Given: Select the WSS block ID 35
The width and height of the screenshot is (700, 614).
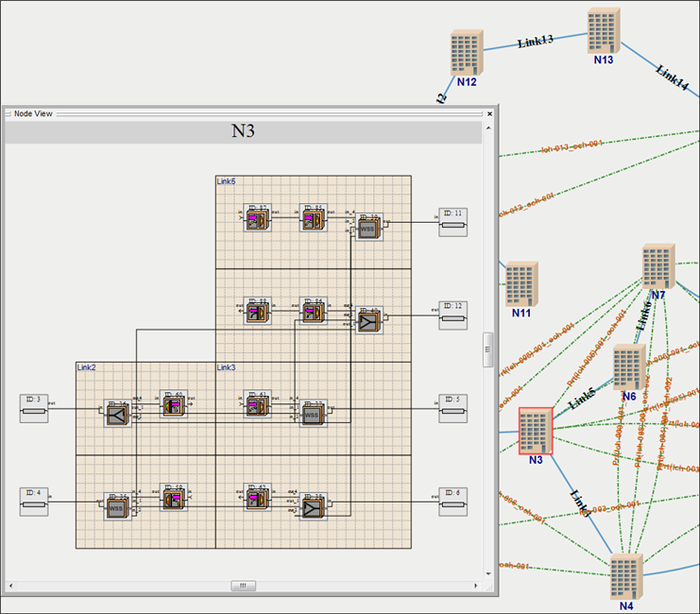Looking at the screenshot, I should (117, 507).
